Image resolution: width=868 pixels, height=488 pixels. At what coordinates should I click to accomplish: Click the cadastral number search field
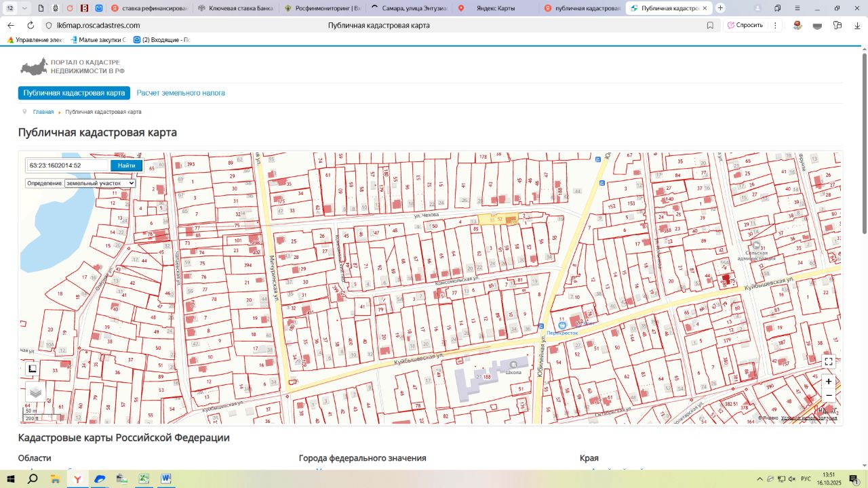68,165
